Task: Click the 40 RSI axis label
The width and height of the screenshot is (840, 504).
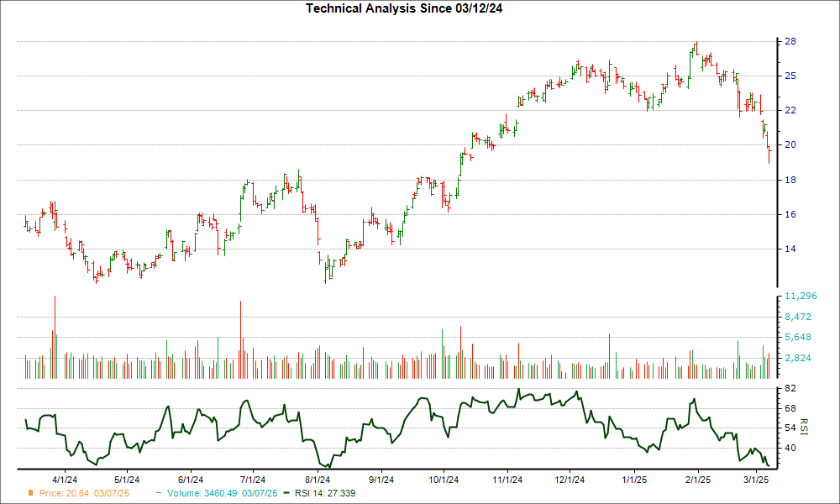Action: point(790,449)
